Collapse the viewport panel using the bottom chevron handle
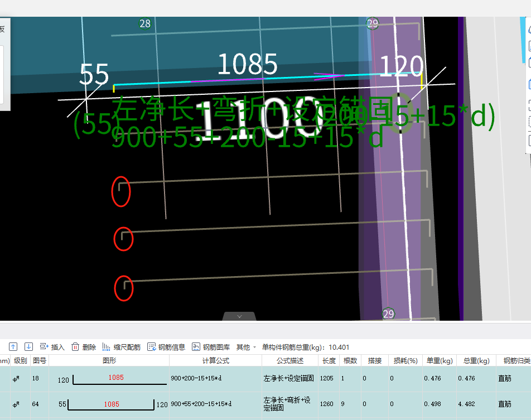The height and width of the screenshot is (420, 531). pos(239,316)
